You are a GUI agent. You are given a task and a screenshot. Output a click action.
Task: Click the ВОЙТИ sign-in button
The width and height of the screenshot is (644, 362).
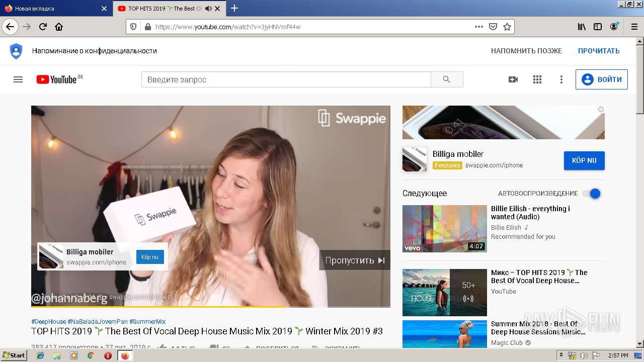[x=602, y=79]
